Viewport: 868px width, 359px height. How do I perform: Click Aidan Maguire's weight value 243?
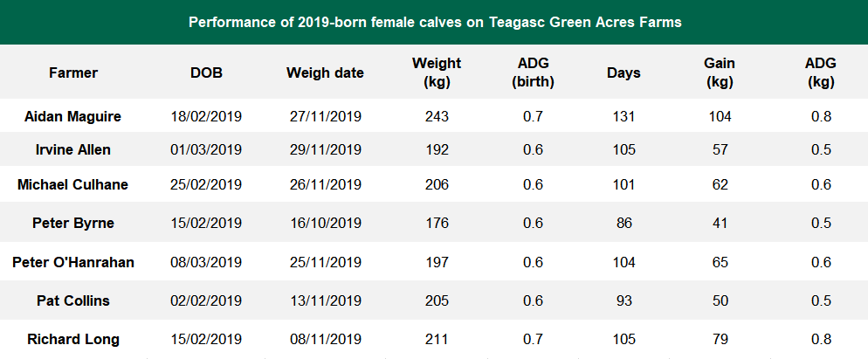pyautogui.click(x=437, y=116)
